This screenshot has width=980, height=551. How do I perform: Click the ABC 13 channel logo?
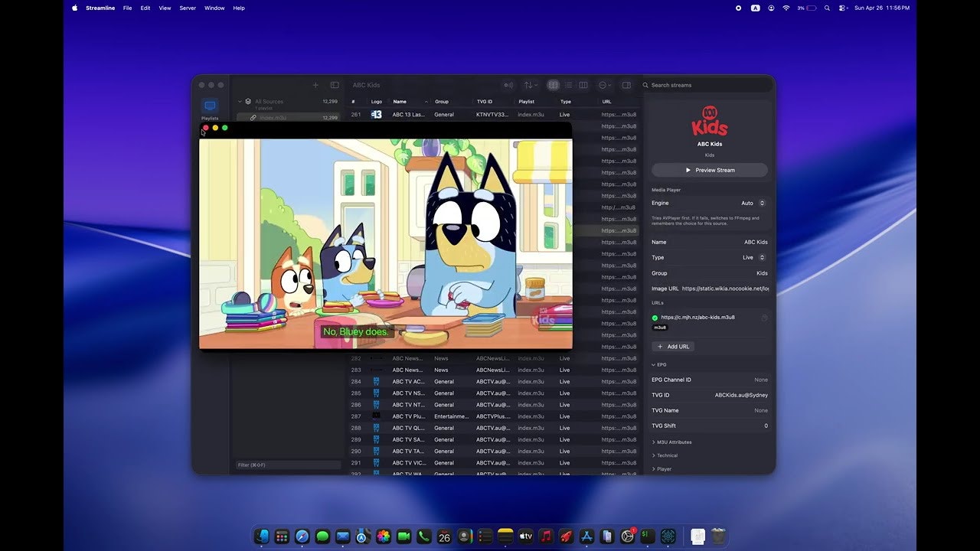click(376, 114)
